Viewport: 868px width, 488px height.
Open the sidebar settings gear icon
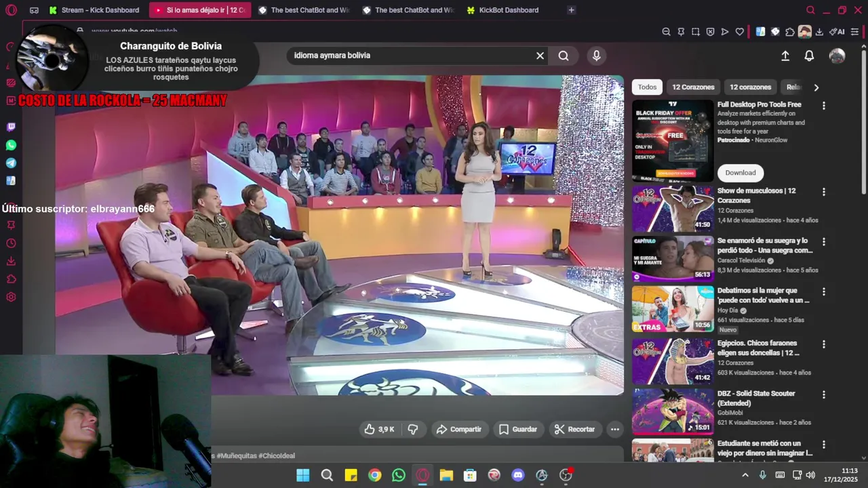[11, 297]
